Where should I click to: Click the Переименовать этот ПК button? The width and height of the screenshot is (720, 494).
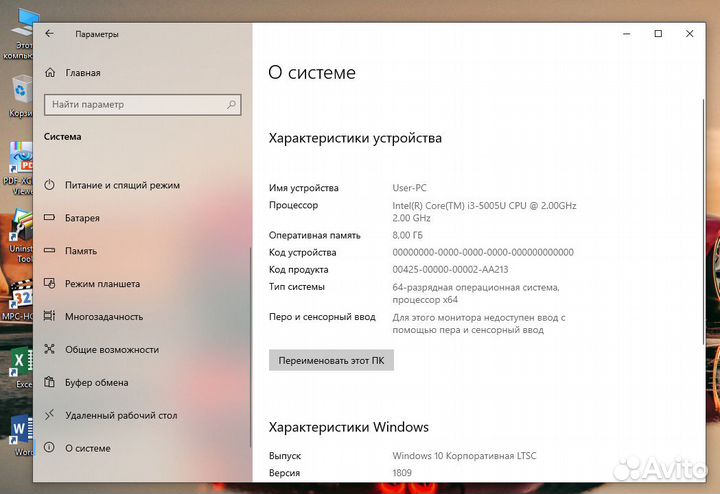tap(331, 360)
